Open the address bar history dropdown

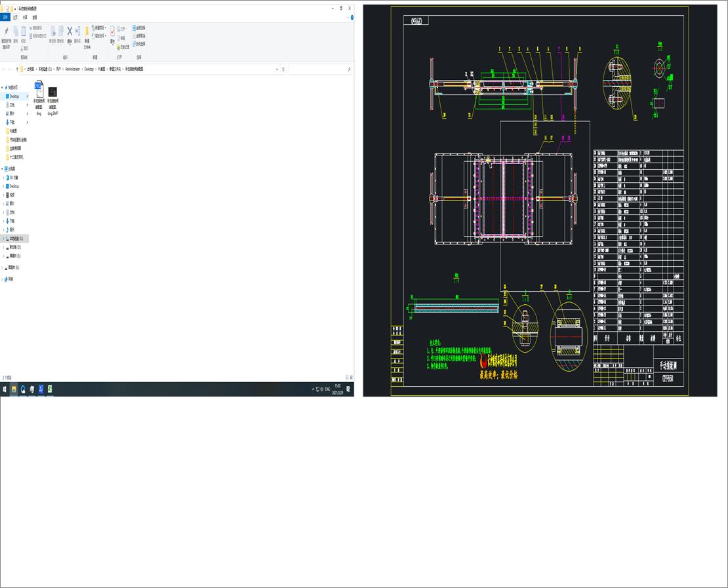click(x=277, y=69)
